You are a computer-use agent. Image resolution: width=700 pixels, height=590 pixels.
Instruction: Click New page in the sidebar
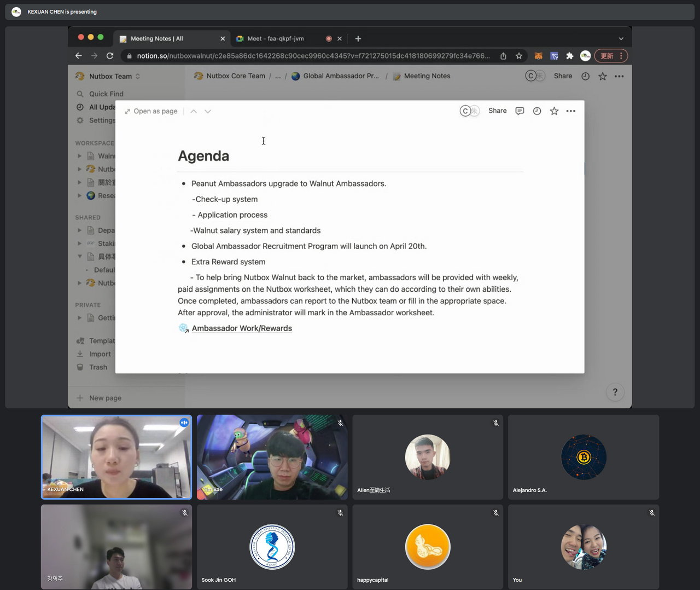[99, 398]
